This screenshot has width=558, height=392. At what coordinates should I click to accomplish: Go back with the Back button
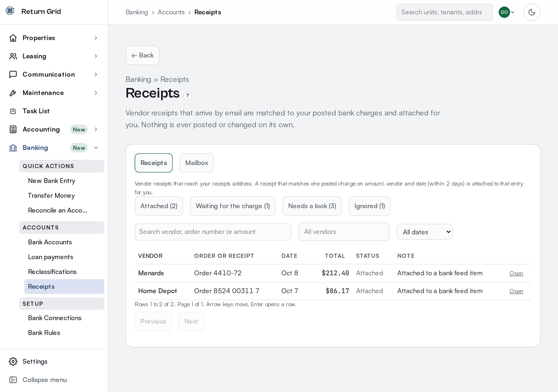click(x=142, y=55)
